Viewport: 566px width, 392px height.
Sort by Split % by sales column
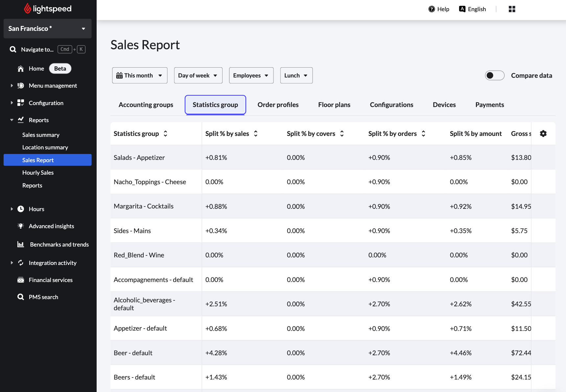pyautogui.click(x=256, y=134)
